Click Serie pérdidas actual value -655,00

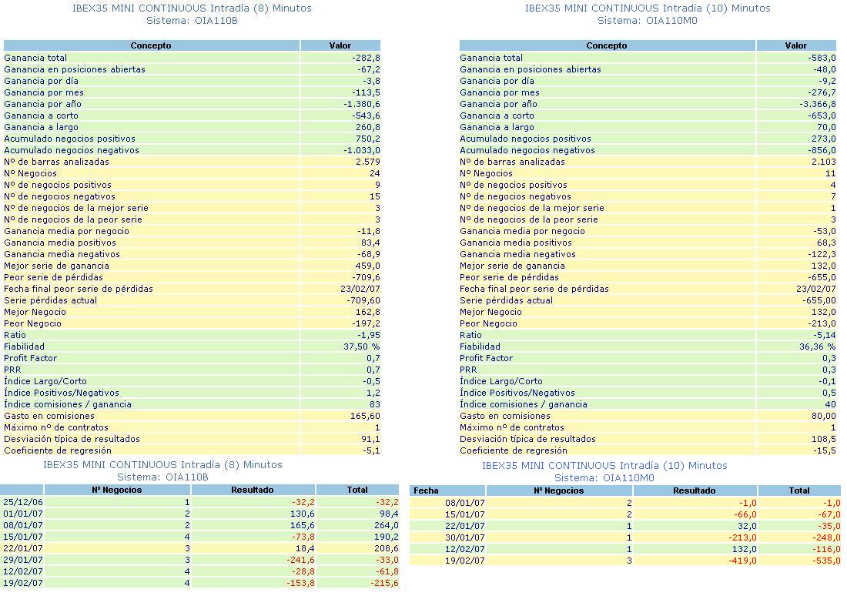click(x=819, y=300)
